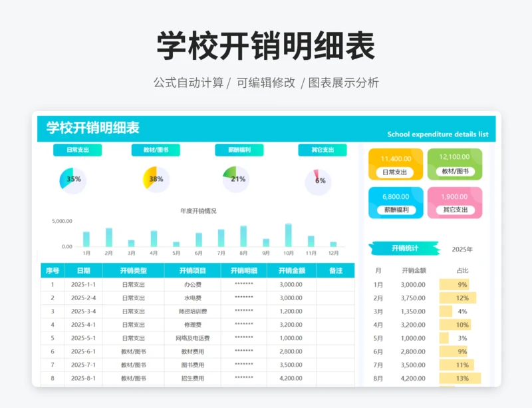532x408 pixels.
Task: Click the 3,750.00 amount for 2月
Action: [413, 298]
